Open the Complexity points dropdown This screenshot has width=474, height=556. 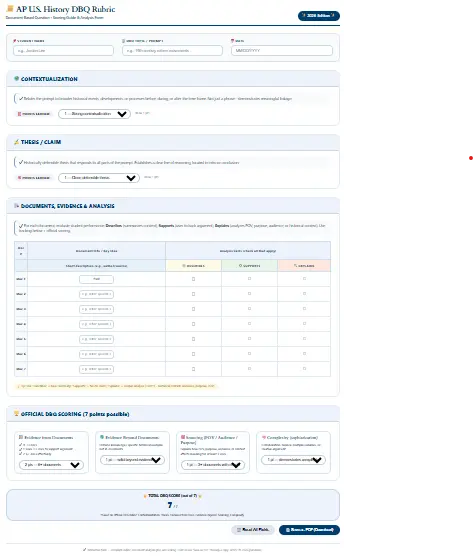pos(294,460)
